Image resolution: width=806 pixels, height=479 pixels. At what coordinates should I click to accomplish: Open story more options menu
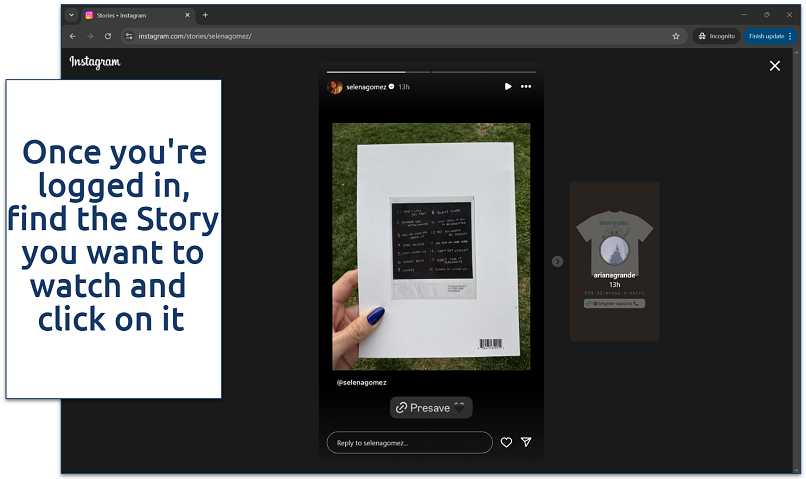[x=526, y=87]
